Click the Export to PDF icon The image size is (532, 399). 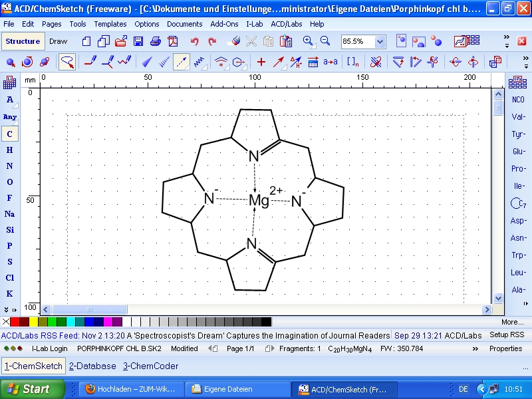click(x=172, y=41)
